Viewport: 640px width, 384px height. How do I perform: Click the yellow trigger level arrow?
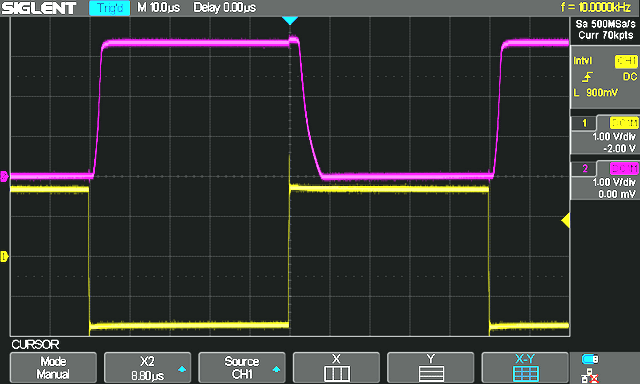(565, 221)
